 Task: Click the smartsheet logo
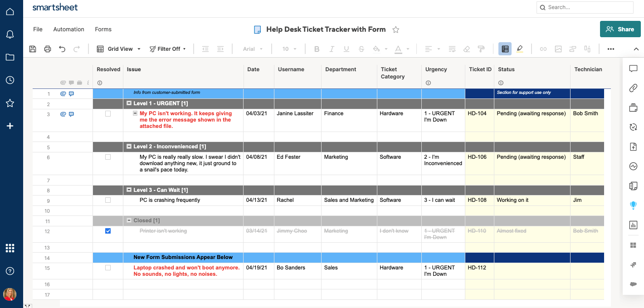pyautogui.click(x=55, y=7)
